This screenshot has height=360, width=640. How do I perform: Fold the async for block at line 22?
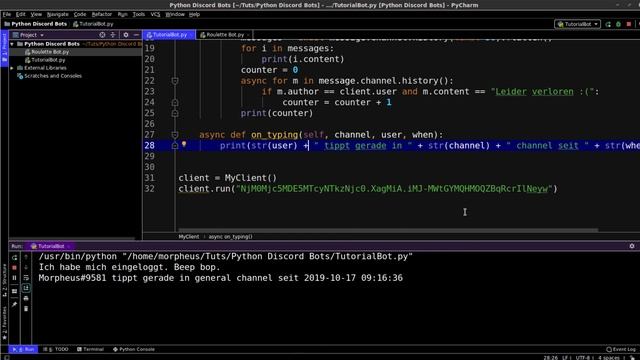175,81
